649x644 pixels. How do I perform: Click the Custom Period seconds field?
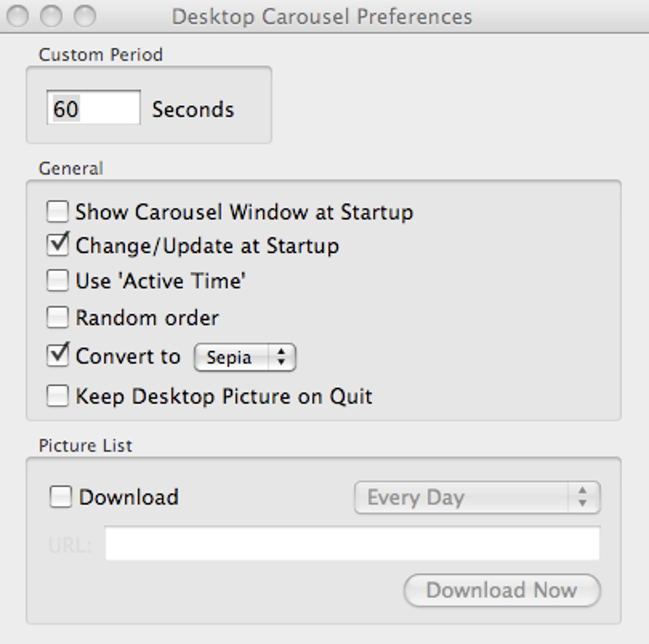click(94, 108)
